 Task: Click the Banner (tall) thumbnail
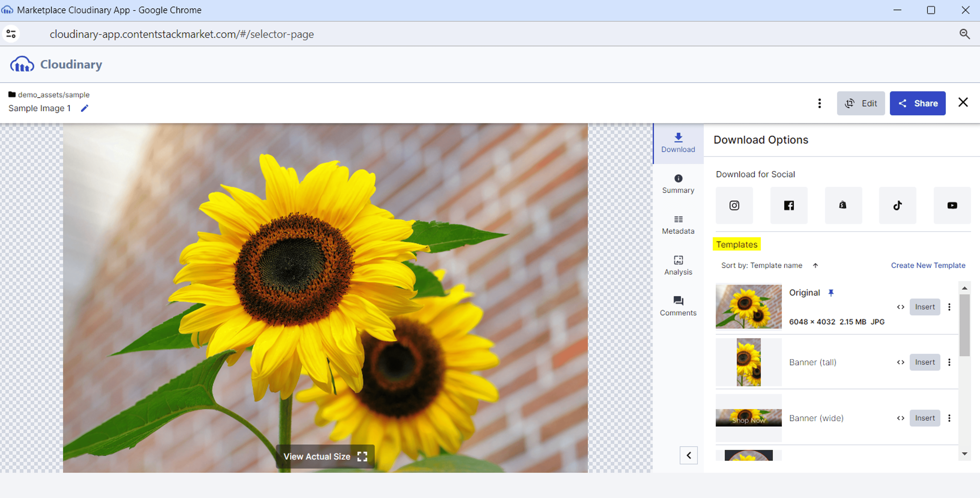[748, 362]
